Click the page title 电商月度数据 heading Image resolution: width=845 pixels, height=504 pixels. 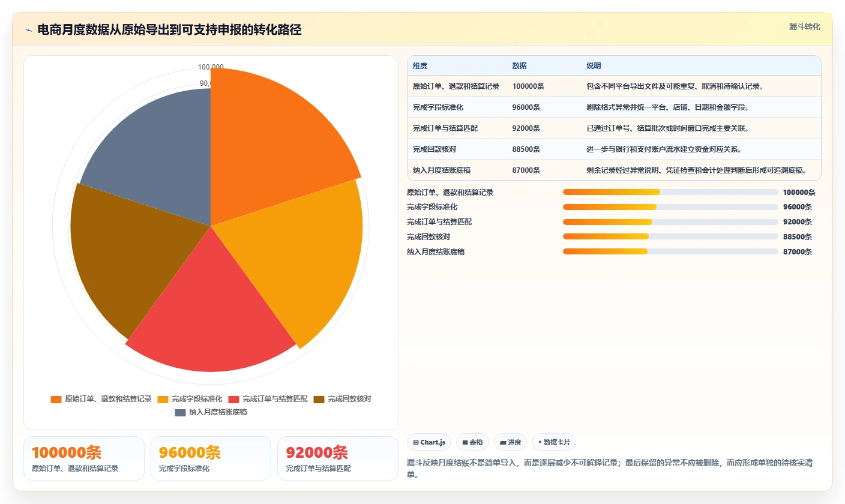tap(169, 30)
